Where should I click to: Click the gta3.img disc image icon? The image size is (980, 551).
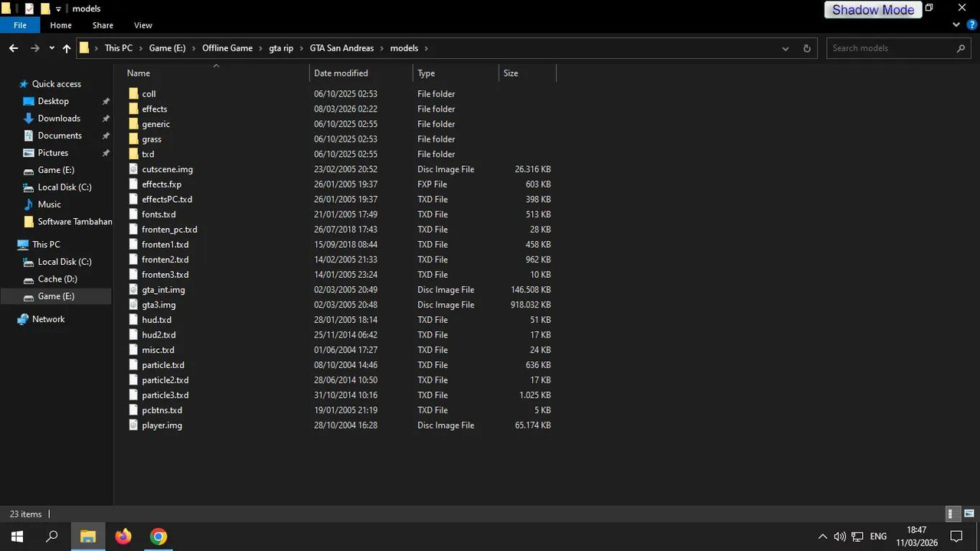click(x=133, y=305)
